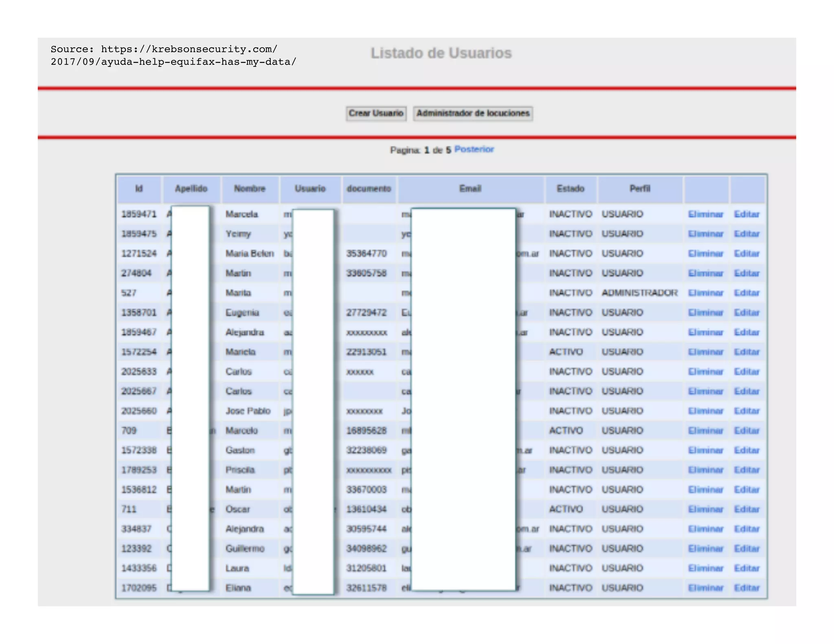Edit user id 1859467
Viewport: 834px width, 644px height.
tap(747, 332)
